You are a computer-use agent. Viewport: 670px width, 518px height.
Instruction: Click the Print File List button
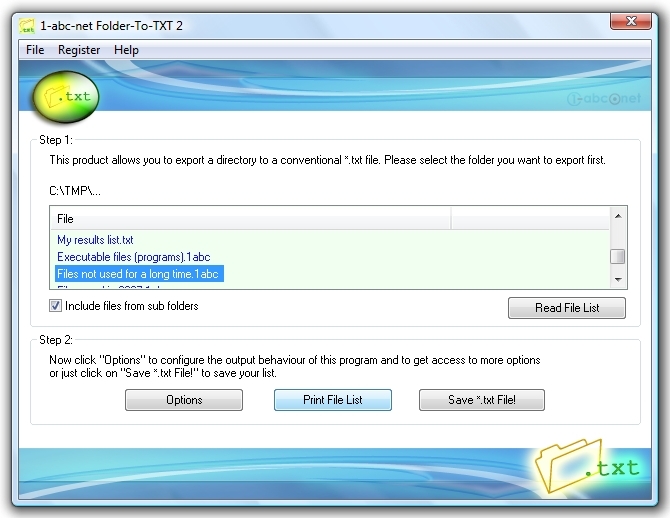pos(333,400)
